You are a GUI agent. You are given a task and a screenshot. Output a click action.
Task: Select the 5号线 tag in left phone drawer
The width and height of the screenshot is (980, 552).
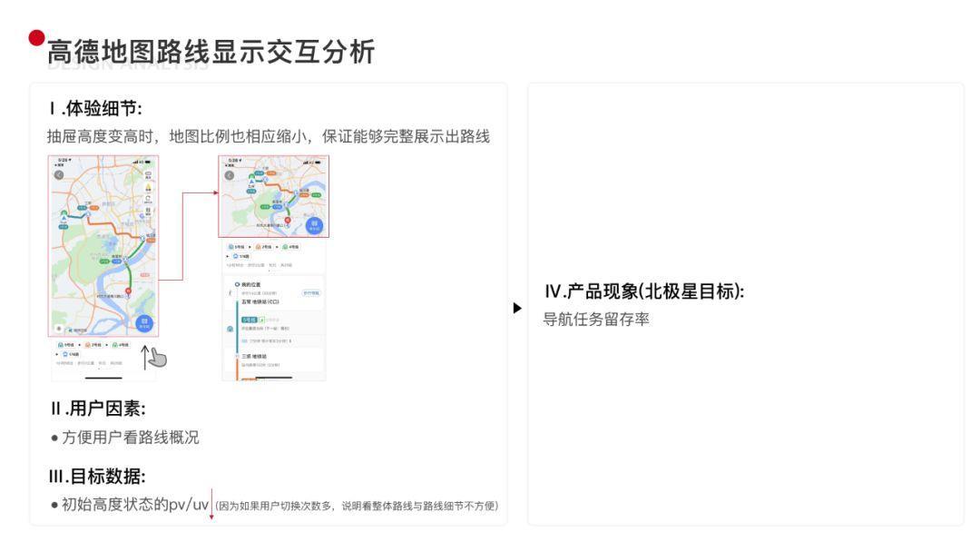(x=66, y=344)
